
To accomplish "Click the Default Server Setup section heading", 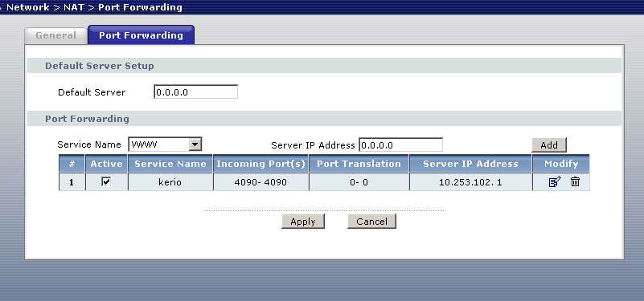I will [100, 66].
